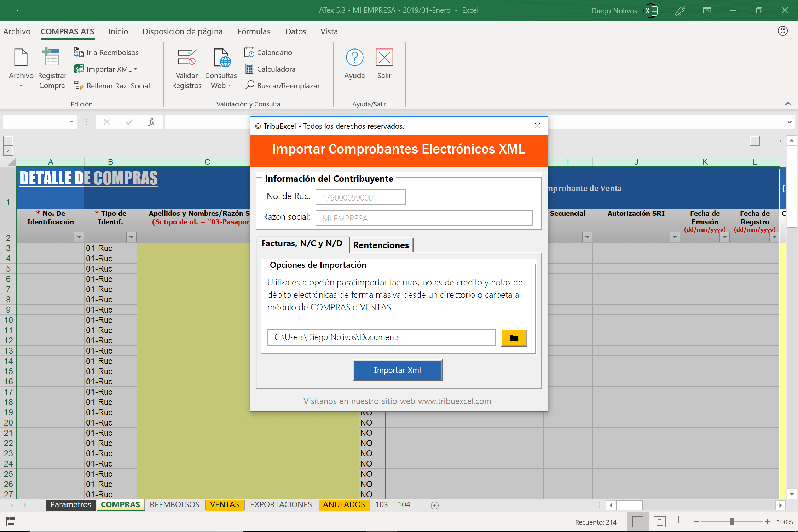Image resolution: width=798 pixels, height=532 pixels.
Task: Collapse the ribbon with the caret
Action: click(788, 104)
